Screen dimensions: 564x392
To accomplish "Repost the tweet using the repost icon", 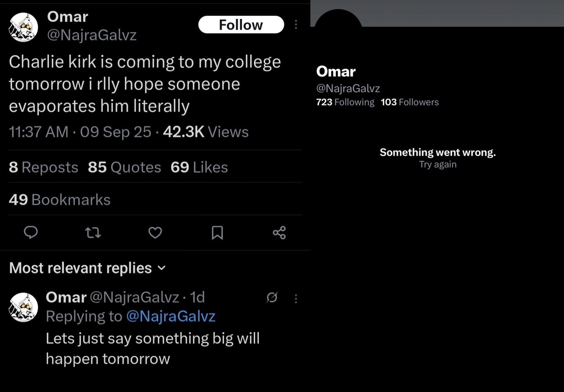I will pyautogui.click(x=93, y=233).
